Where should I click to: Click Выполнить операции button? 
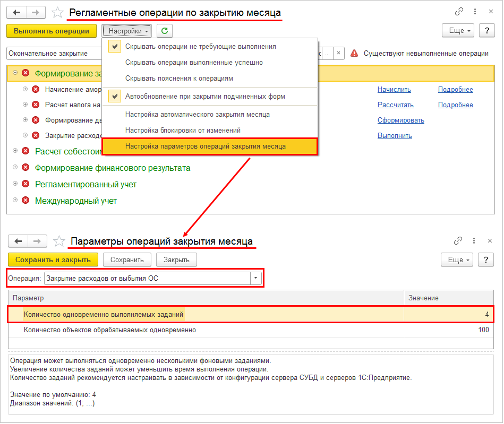pyautogui.click(x=52, y=31)
